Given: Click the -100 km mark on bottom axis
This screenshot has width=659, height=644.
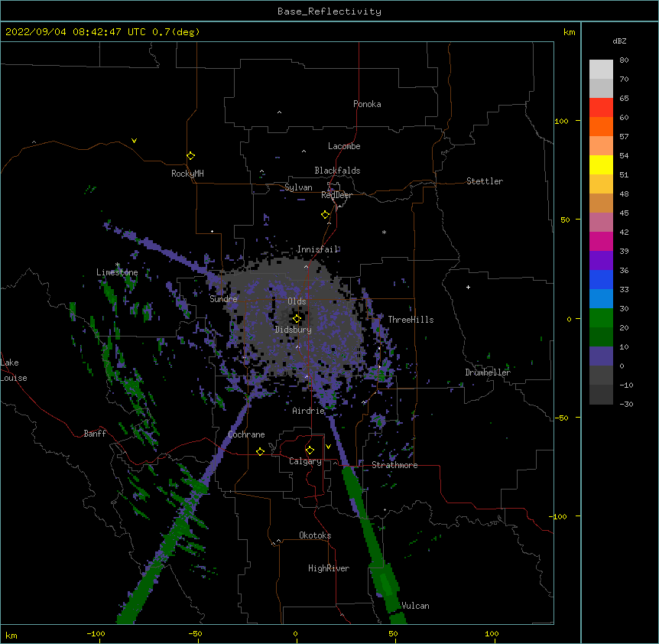Looking at the screenshot, I should click(96, 633).
